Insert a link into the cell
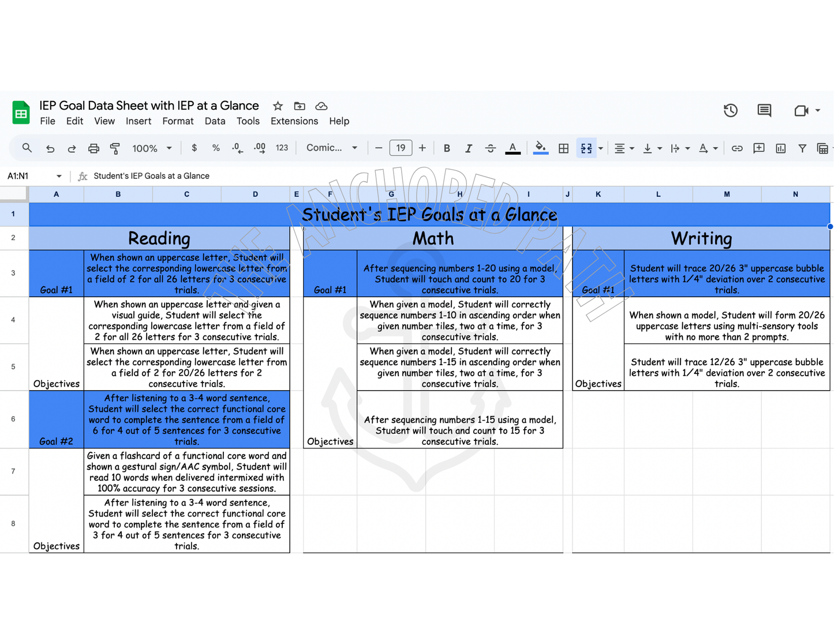 click(737, 148)
